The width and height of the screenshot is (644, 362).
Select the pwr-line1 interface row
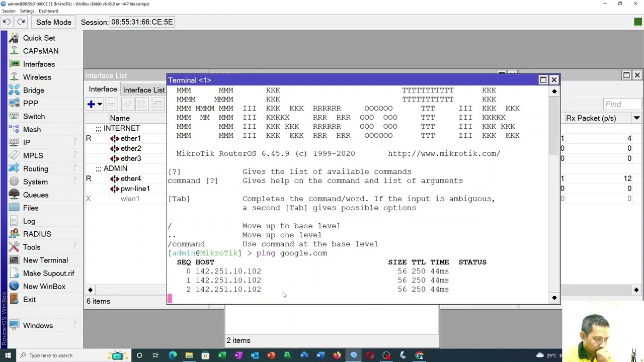pyautogui.click(x=126, y=189)
